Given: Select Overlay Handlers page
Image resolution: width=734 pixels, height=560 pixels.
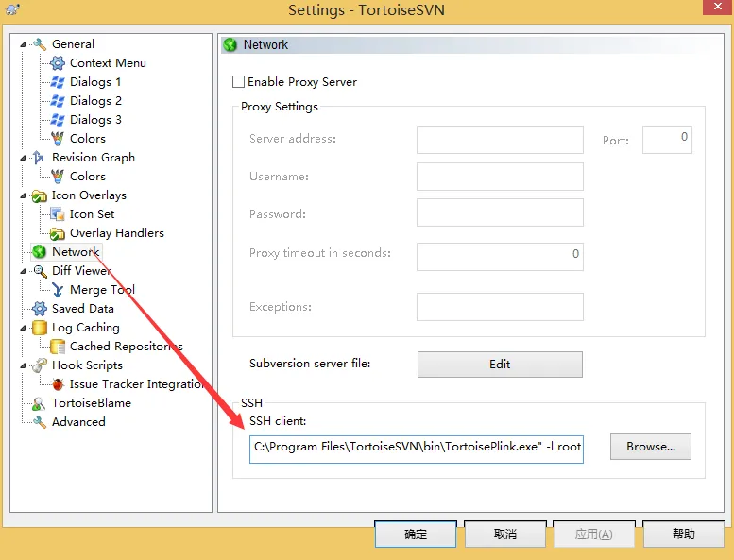Looking at the screenshot, I should click(x=116, y=233).
